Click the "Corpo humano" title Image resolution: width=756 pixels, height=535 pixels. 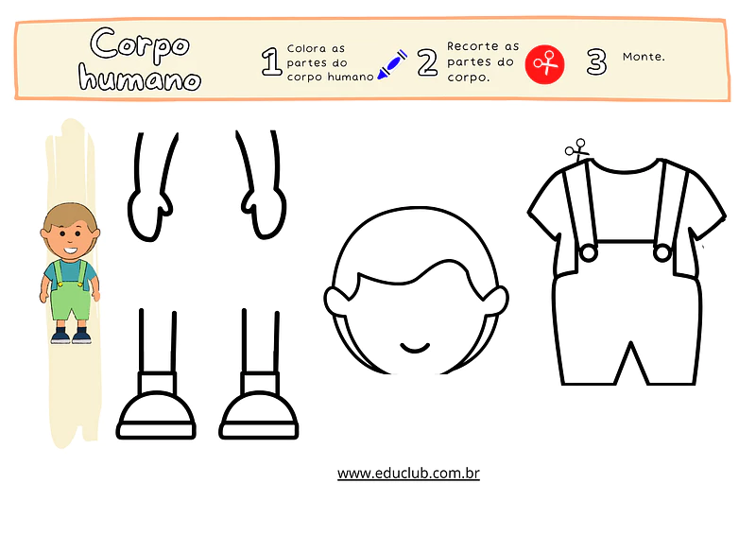coord(140,60)
